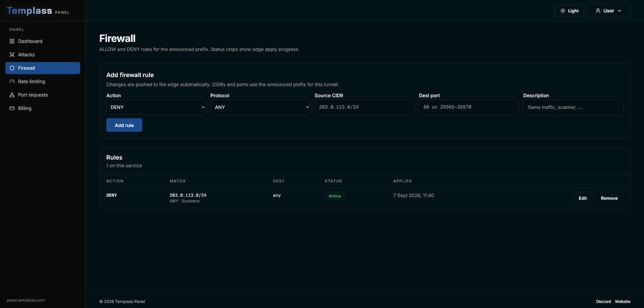The image size is (644, 308).
Task: Click the 203.0.113.0/24 match cell
Action: (188, 195)
